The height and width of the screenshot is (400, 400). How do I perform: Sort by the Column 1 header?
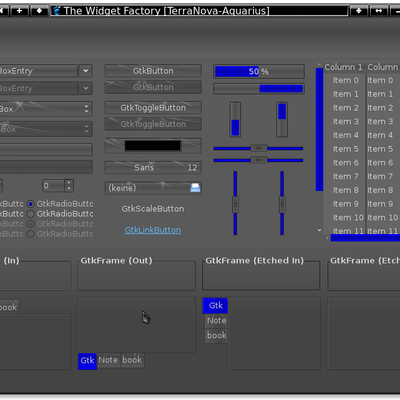(x=343, y=67)
